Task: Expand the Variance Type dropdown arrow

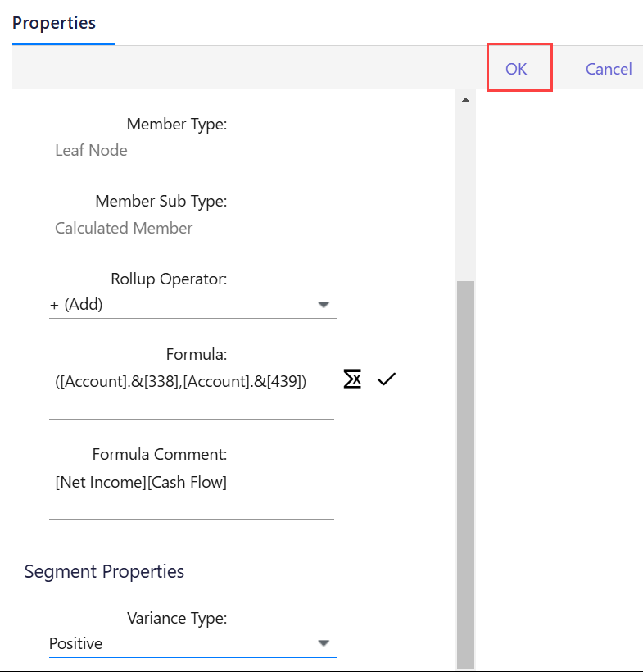Action: tap(324, 643)
